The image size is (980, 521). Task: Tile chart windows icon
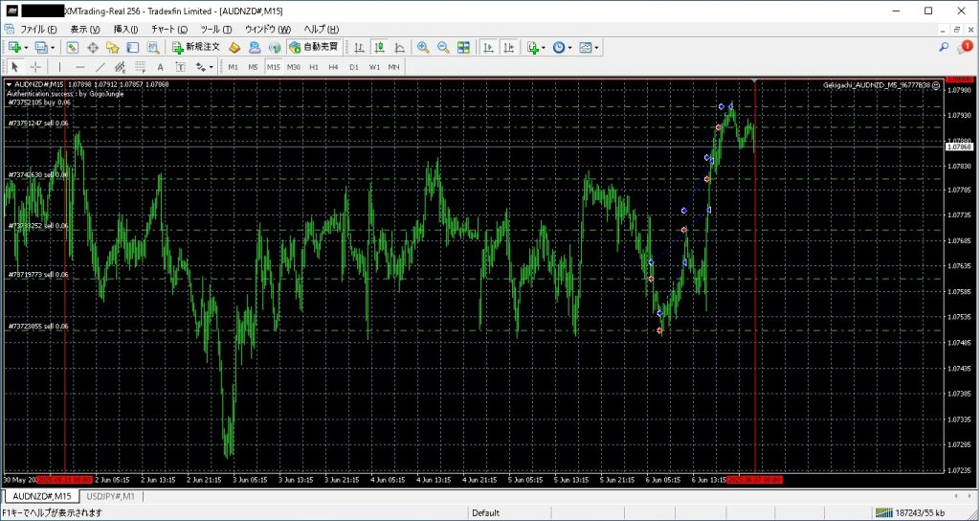[463, 47]
